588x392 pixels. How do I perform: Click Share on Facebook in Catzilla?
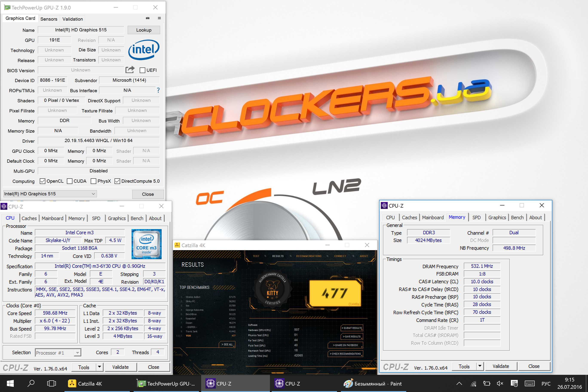coord(345,345)
